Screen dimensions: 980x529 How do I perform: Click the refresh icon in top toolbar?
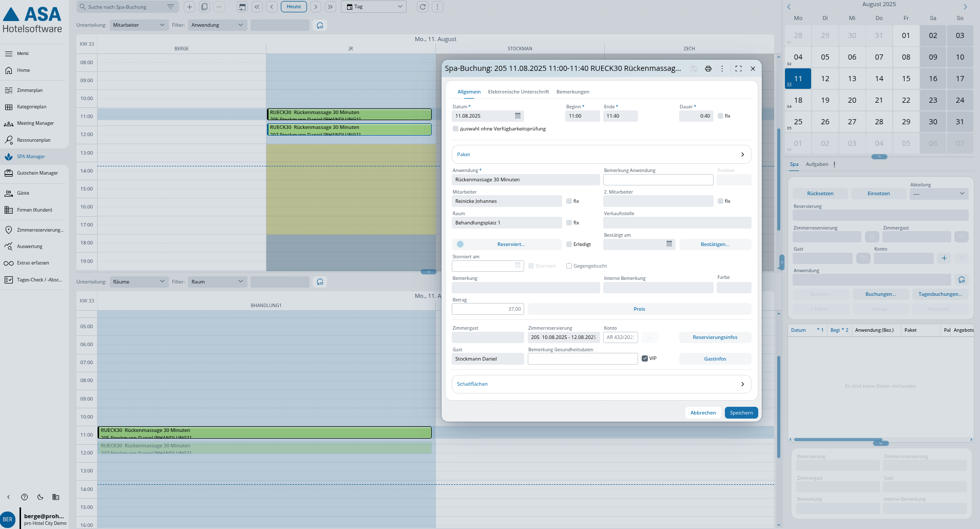pos(422,7)
